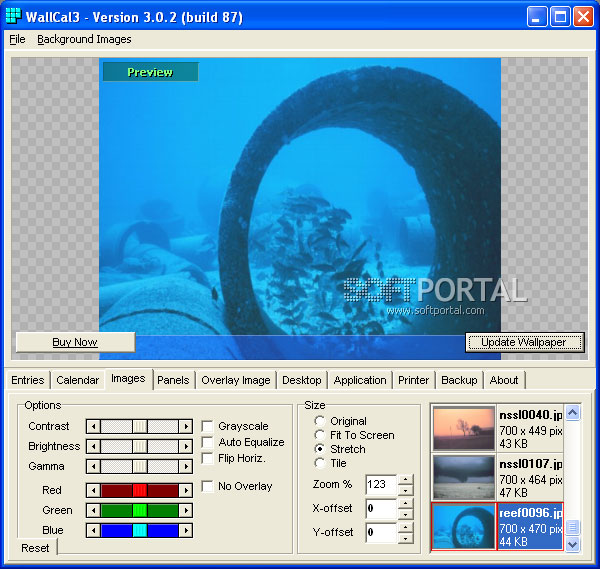This screenshot has width=600, height=569.
Task: Click the Buy Now button
Action: pyautogui.click(x=75, y=342)
